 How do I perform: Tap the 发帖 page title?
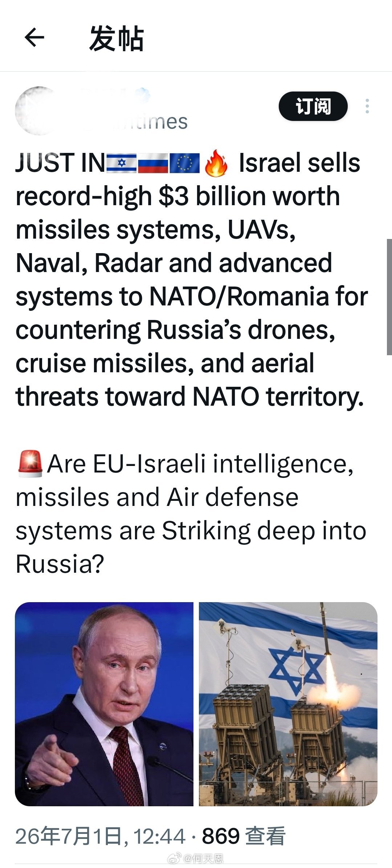(x=117, y=38)
